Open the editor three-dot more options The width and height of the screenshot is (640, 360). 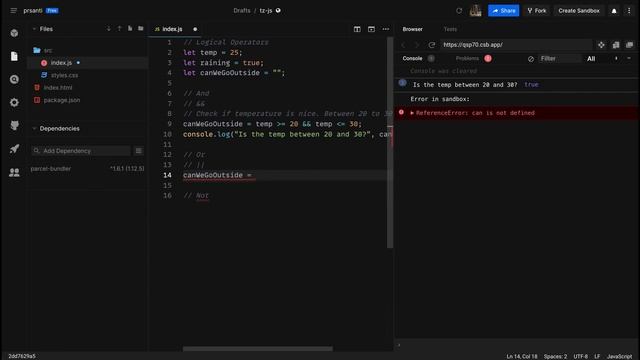[386, 29]
